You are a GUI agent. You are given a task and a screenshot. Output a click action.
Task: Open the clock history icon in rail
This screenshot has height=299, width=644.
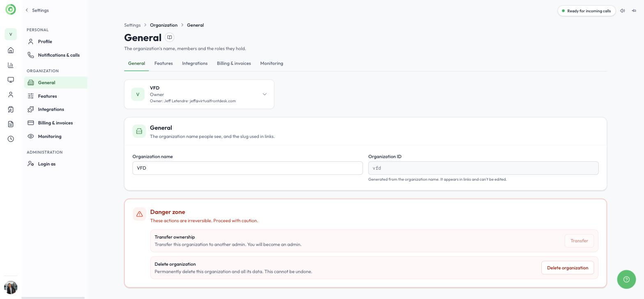point(11,139)
